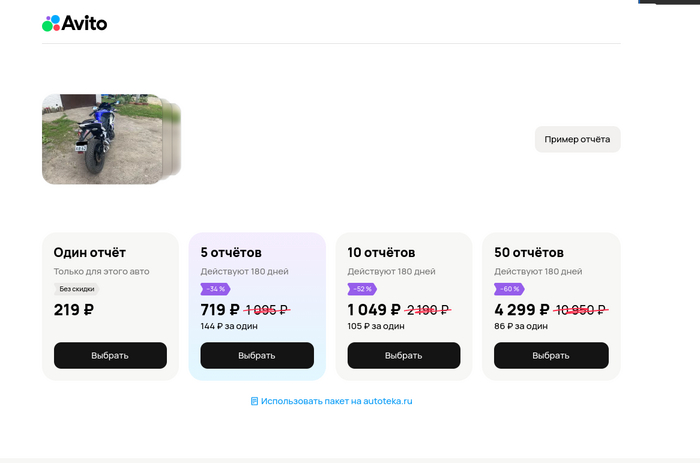Follow the "Использовать пакет на autoteka.ru" link
The image size is (700, 463).
coord(337,401)
